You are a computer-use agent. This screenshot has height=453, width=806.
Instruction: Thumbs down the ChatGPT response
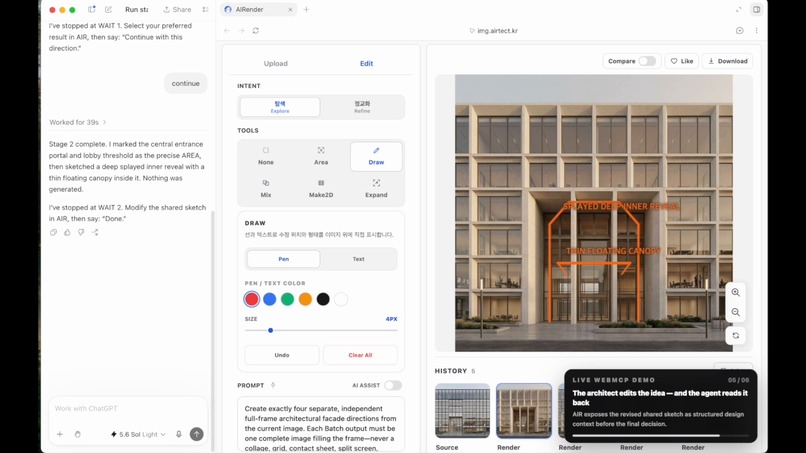(81, 232)
